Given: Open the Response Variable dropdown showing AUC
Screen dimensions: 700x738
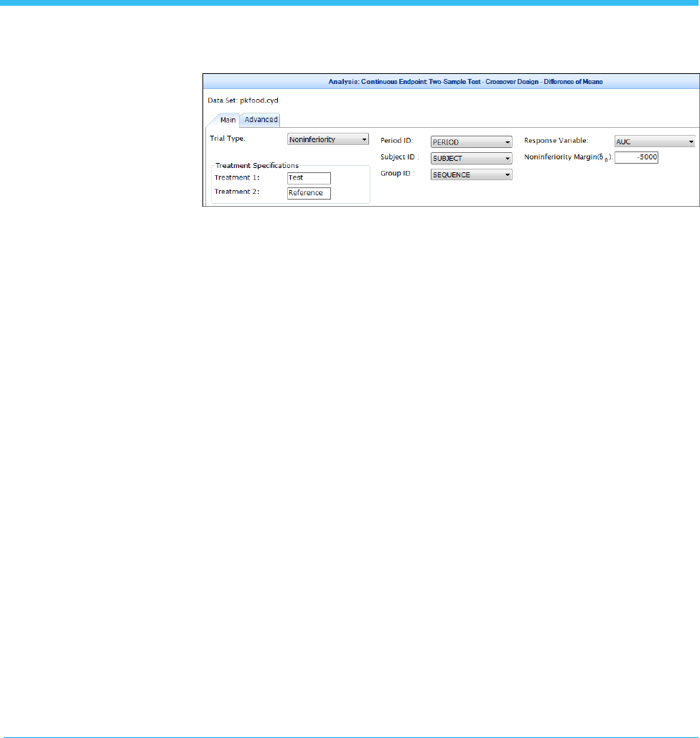Looking at the screenshot, I should pos(655,141).
